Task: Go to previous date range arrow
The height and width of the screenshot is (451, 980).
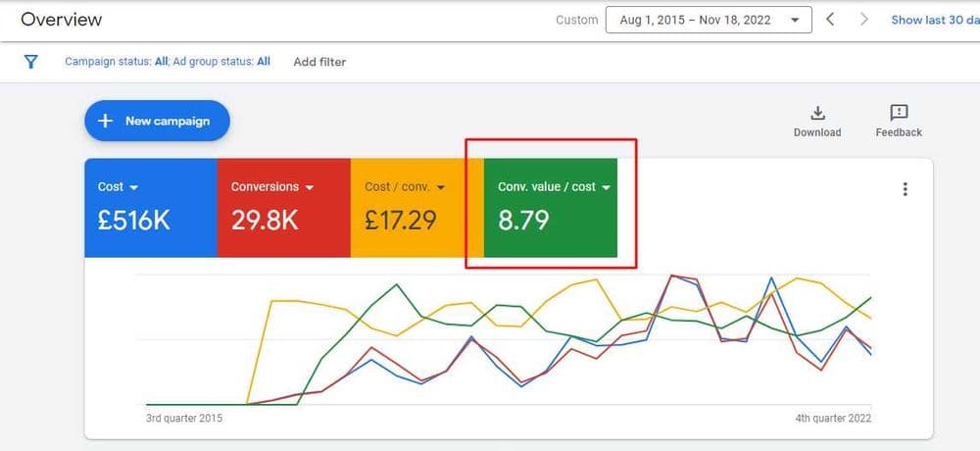Action: coord(830,20)
